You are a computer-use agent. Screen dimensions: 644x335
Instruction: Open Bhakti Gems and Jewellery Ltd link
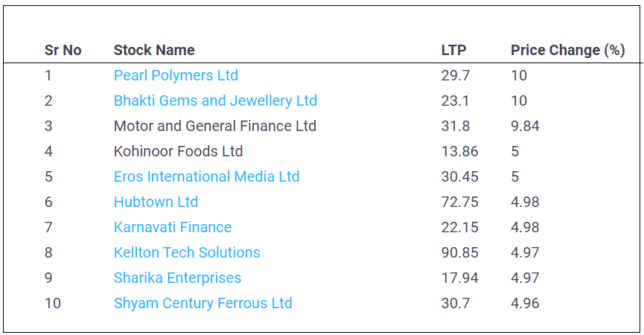coord(215,100)
